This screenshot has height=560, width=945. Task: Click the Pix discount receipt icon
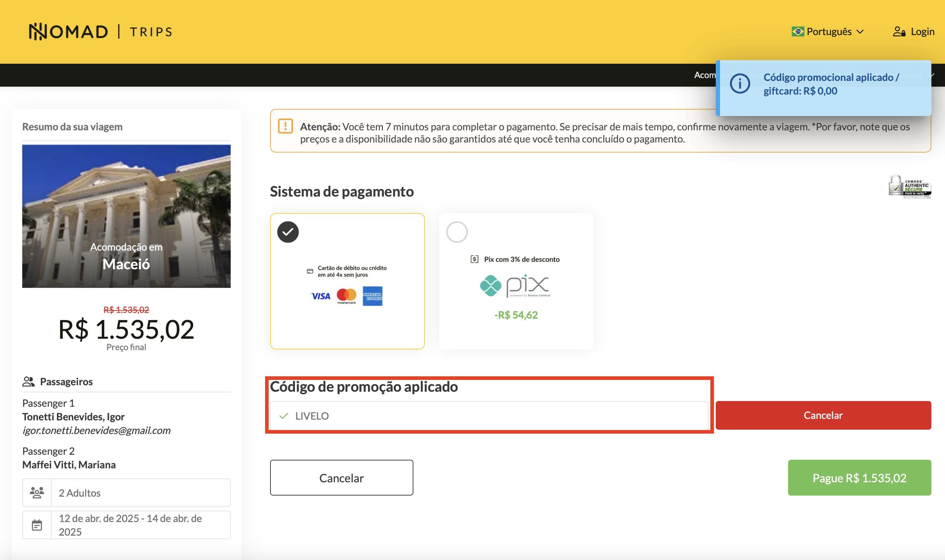pyautogui.click(x=475, y=259)
